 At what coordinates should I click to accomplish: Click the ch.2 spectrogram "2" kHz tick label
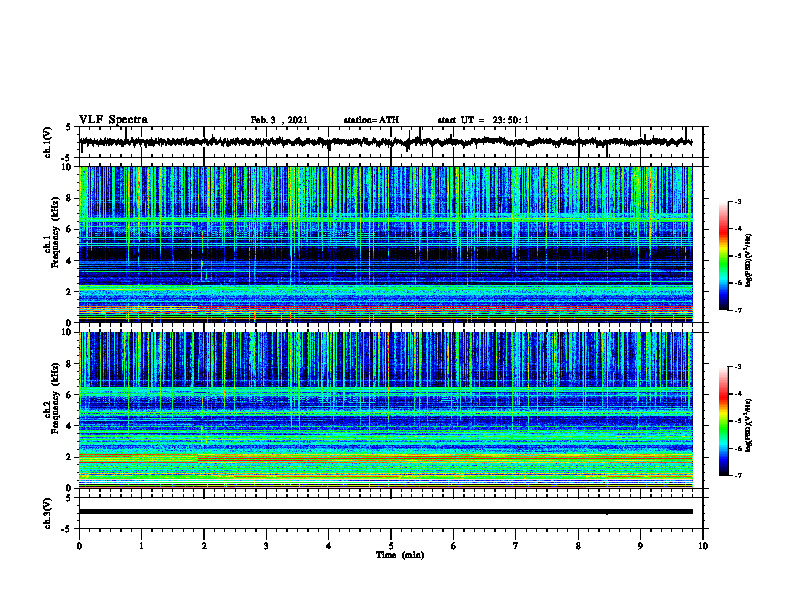71,457
